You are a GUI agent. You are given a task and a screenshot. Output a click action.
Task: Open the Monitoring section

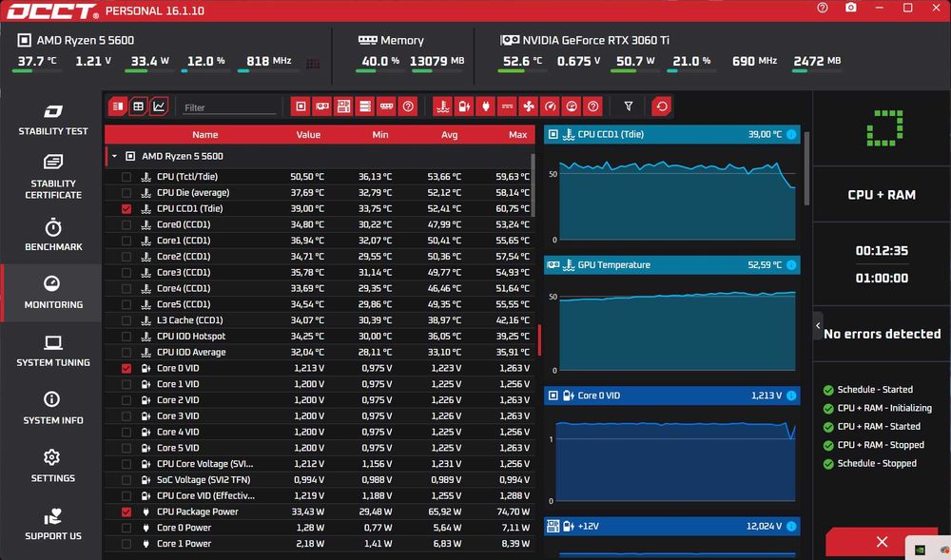(x=52, y=293)
